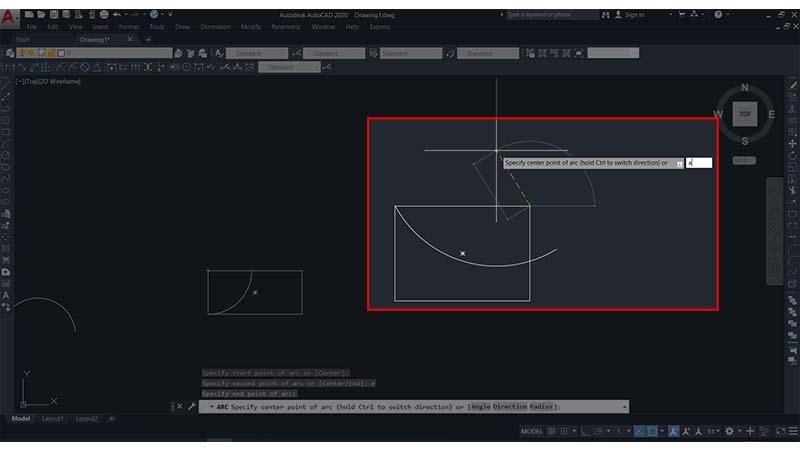This screenshot has height=450, width=800.
Task: Toggle Object Snap in status bar
Action: click(652, 431)
